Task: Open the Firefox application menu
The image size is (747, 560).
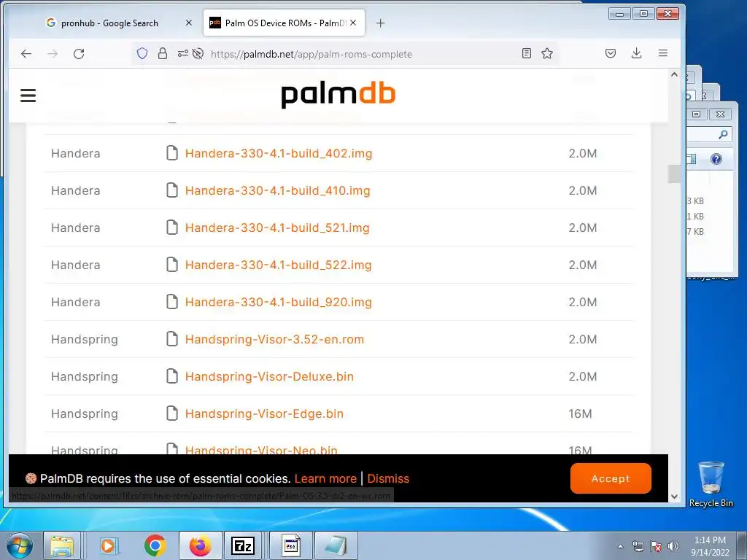Action: click(x=662, y=53)
